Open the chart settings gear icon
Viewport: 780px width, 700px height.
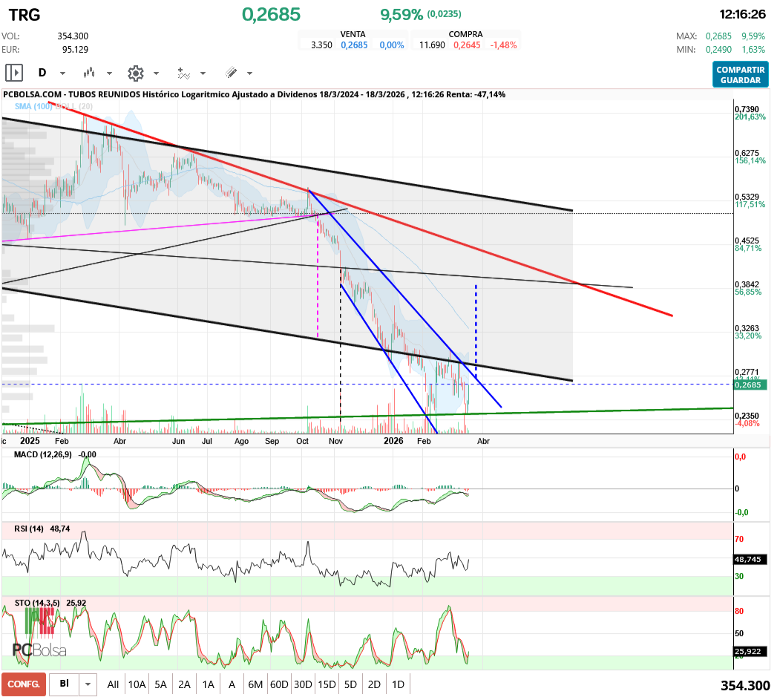coord(135,73)
